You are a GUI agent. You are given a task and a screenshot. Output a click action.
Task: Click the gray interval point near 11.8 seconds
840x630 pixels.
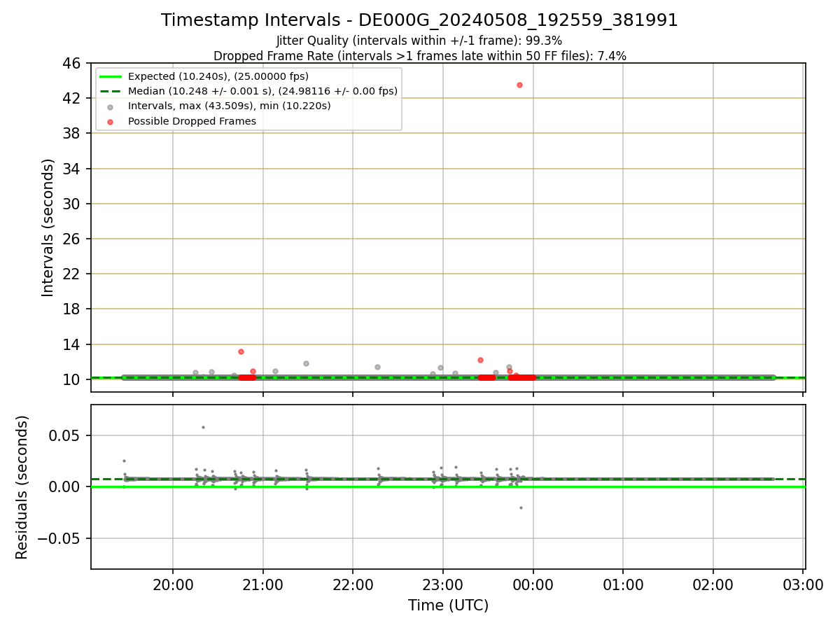point(306,363)
